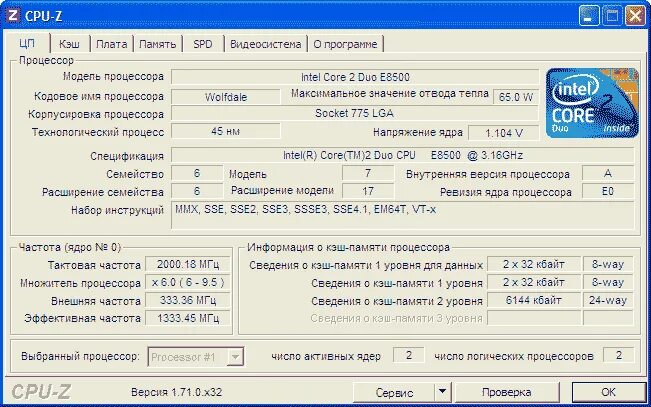
Task: Click the core revision value E0
Action: click(x=608, y=191)
